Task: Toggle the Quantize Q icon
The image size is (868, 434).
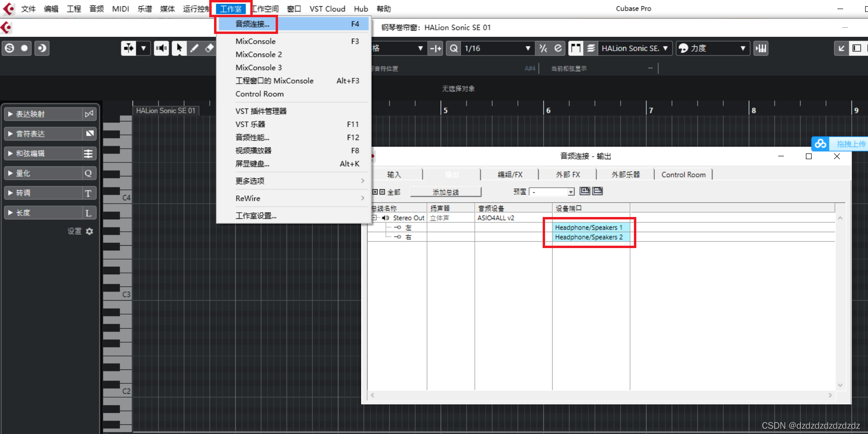Action: click(x=454, y=48)
